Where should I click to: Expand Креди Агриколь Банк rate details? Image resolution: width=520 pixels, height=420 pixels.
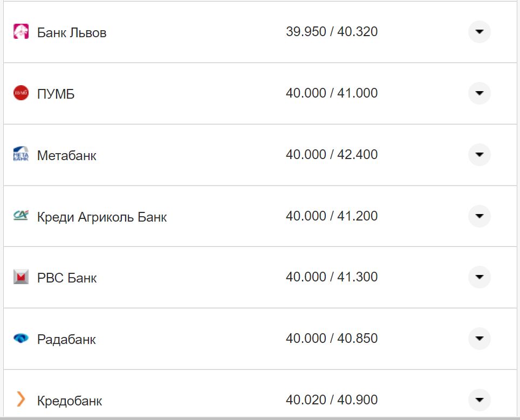point(479,216)
